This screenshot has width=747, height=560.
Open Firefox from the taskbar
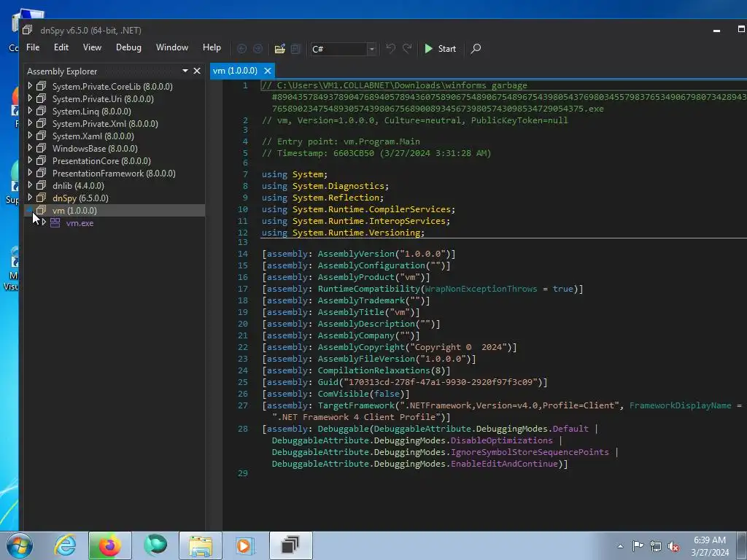(109, 545)
